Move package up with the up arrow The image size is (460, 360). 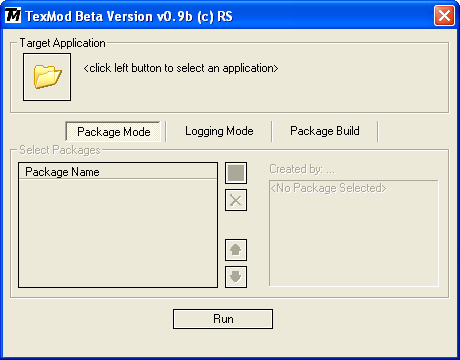coord(236,250)
